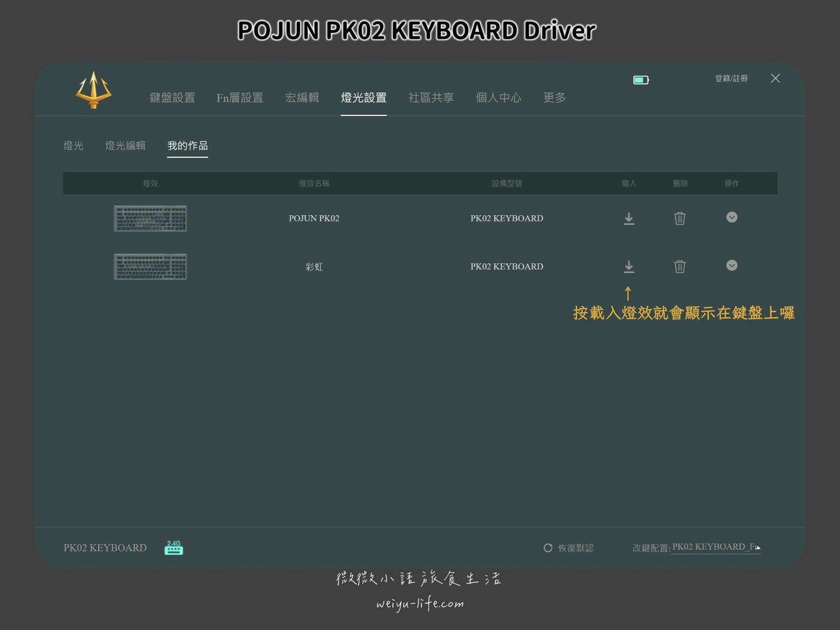
Task: Open the 更多 more tab
Action: [554, 97]
